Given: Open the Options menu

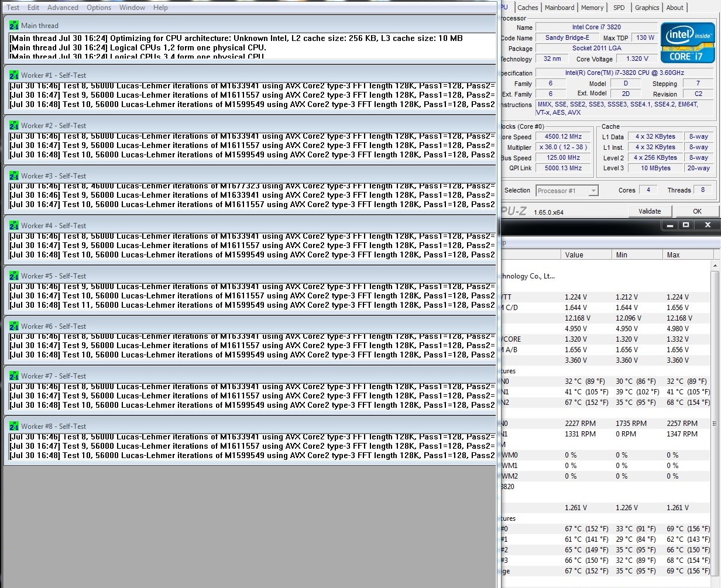Looking at the screenshot, I should click(99, 8).
